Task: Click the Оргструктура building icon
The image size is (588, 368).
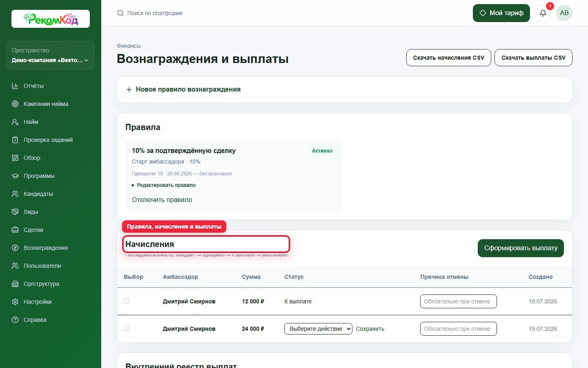Action: [15, 284]
